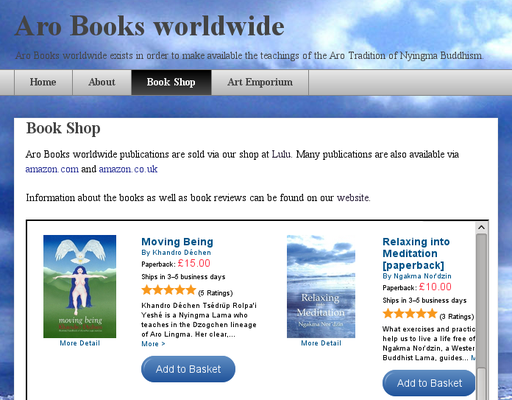Screen dimensions: 512x400
Task: Click the Moving Being book cover
Action: click(80, 286)
